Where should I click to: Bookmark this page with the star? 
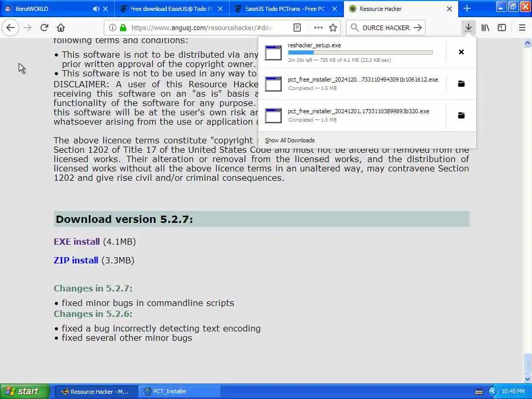[333, 28]
